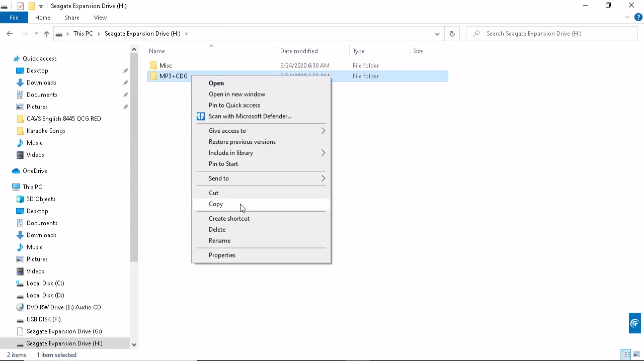Click the Help question mark icon
644x361 pixels.
click(x=638, y=17)
